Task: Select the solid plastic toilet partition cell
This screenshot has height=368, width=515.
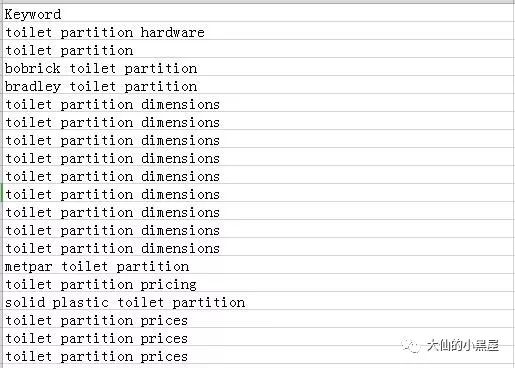Action: (x=258, y=301)
